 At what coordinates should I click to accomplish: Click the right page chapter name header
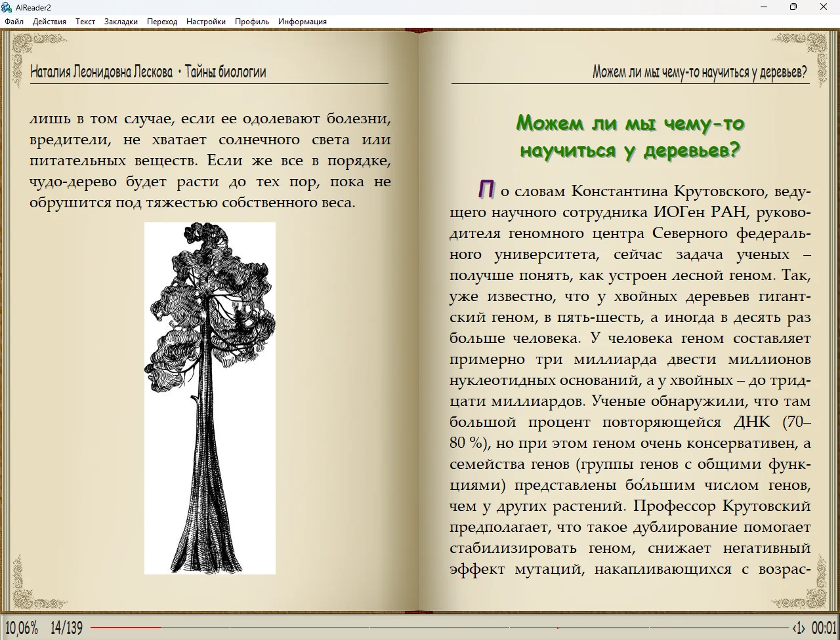[x=700, y=72]
